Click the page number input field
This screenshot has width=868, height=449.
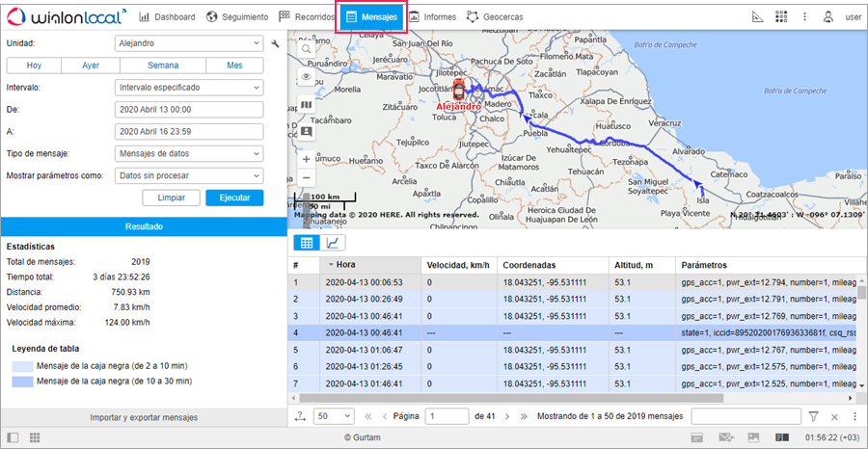447,416
